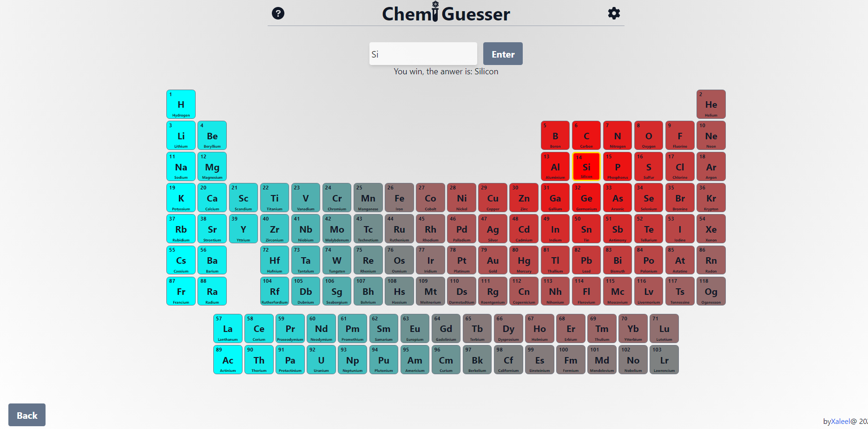Choose the Lanthanum element tile
The width and height of the screenshot is (868, 429).
228,329
